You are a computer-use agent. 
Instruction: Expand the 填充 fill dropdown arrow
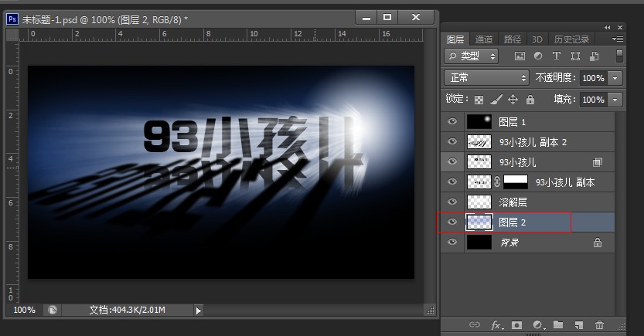click(615, 100)
